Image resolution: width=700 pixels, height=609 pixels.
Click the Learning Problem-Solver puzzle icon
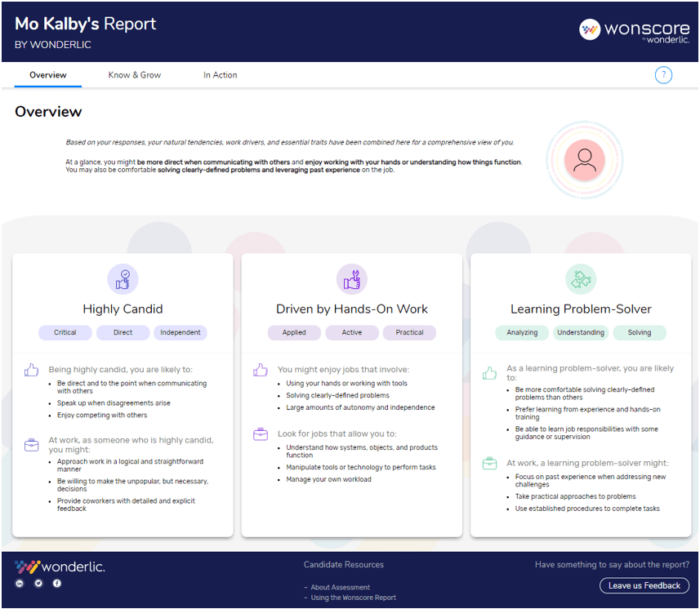coord(581,279)
